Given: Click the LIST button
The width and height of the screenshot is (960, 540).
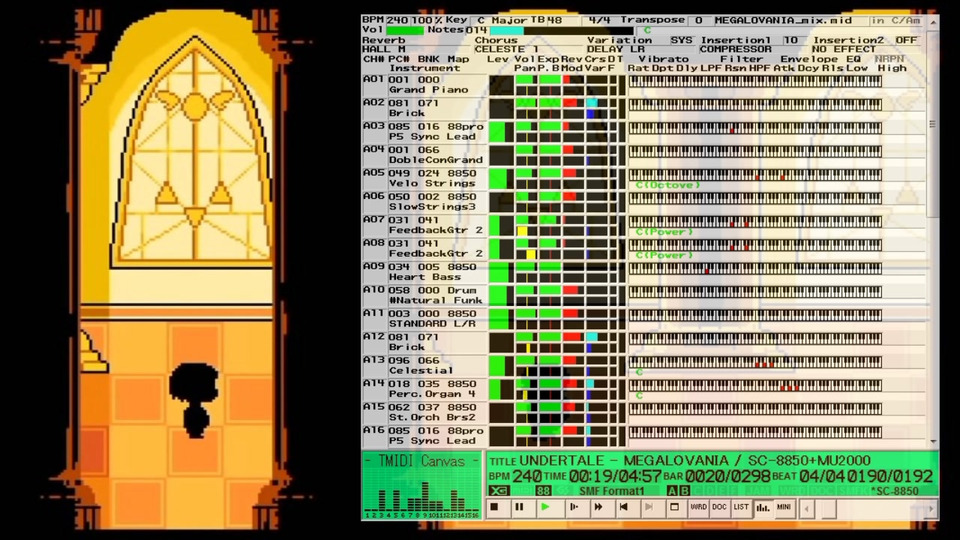Looking at the screenshot, I should [741, 507].
